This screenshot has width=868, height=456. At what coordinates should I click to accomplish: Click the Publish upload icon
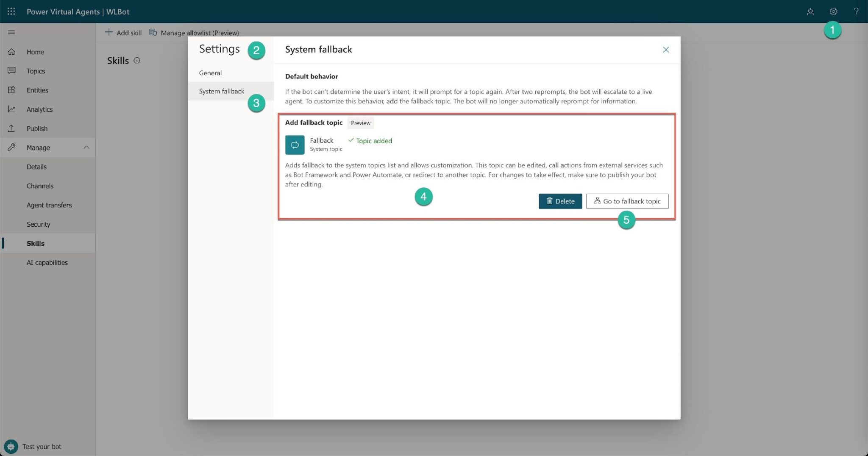[11, 128]
